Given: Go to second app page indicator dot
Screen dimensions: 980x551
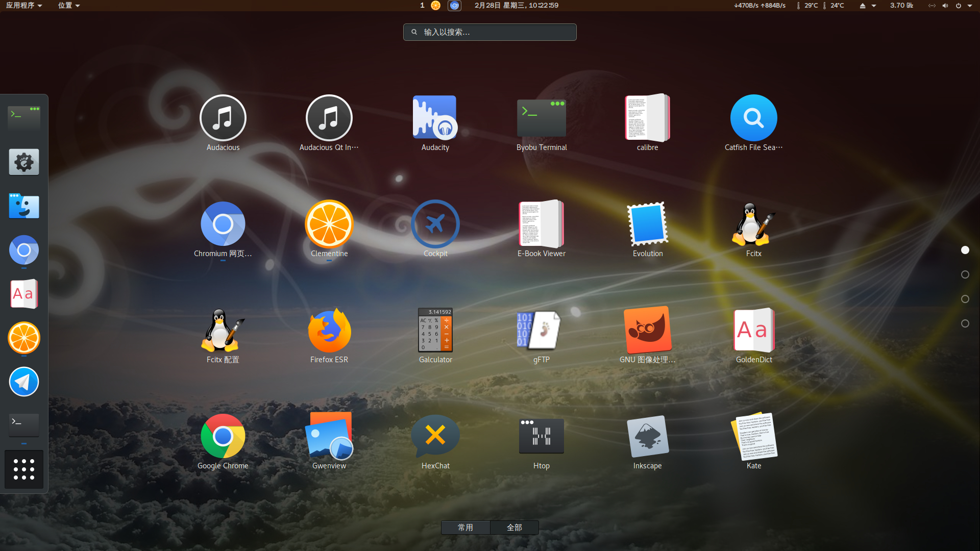Looking at the screenshot, I should 965,274.
